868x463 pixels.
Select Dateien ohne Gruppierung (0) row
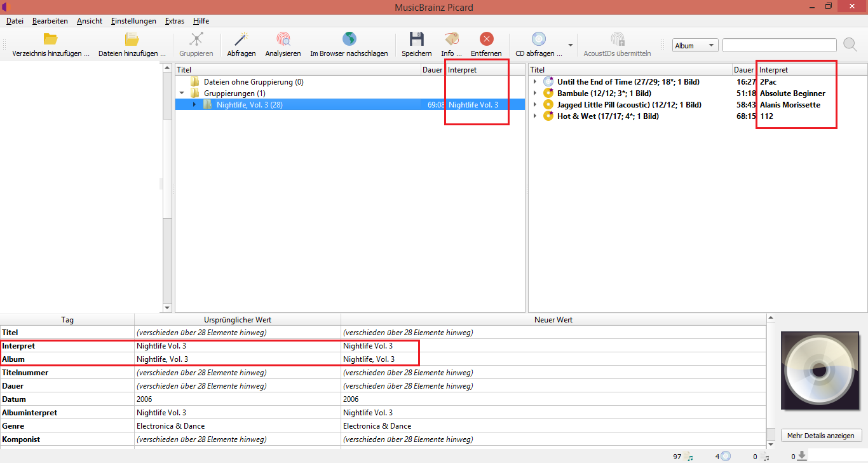coord(350,82)
